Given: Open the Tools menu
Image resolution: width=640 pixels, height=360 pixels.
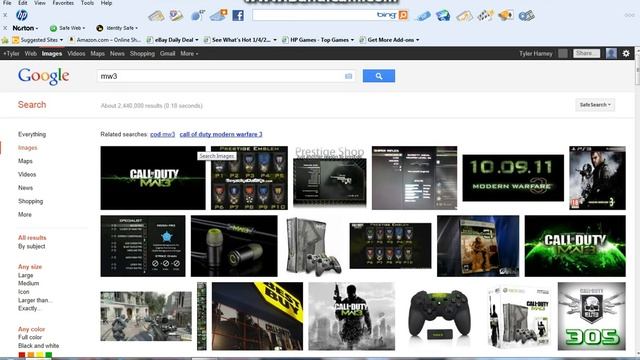Looking at the screenshot, I should pyautogui.click(x=87, y=3).
